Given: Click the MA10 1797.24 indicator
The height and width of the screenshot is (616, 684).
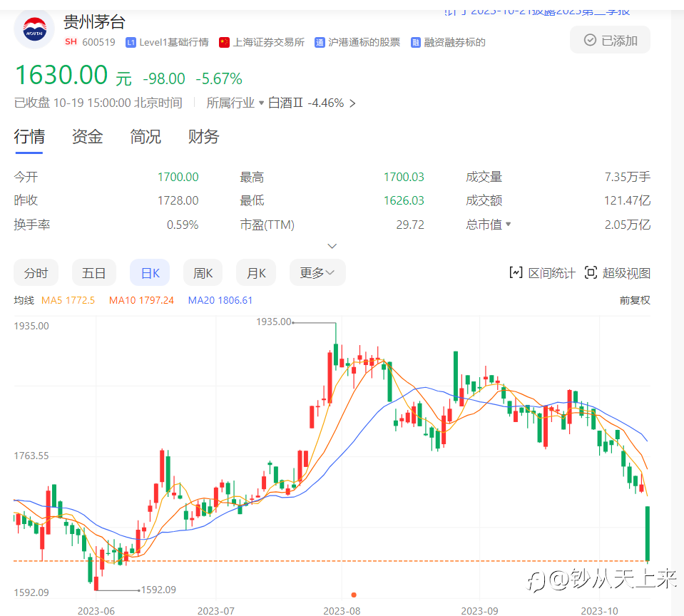Looking at the screenshot, I should [141, 300].
